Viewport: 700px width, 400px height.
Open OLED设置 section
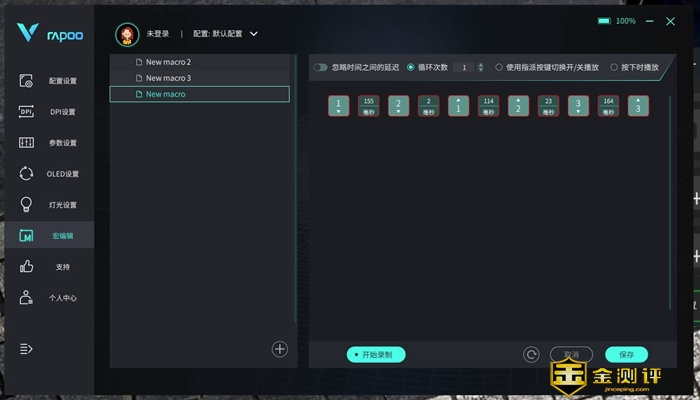click(48, 174)
